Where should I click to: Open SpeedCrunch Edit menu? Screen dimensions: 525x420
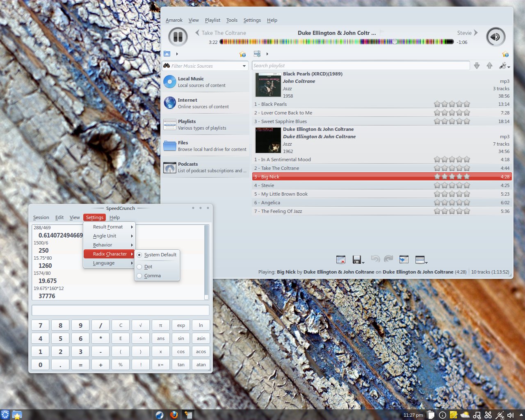click(x=59, y=217)
